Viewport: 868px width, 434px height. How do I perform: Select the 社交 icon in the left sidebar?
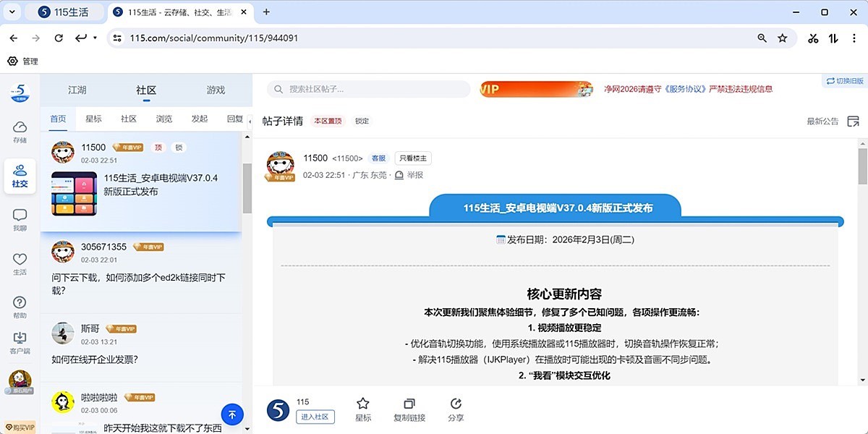click(x=20, y=176)
